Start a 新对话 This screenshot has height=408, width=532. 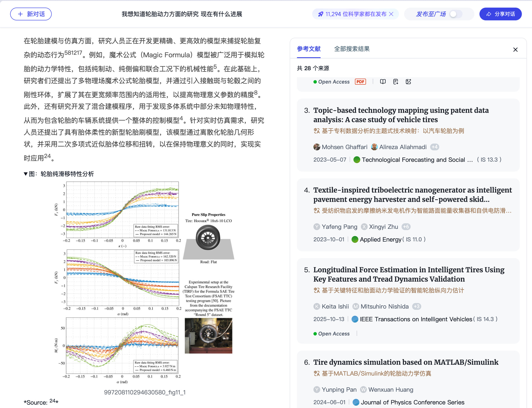click(x=31, y=14)
